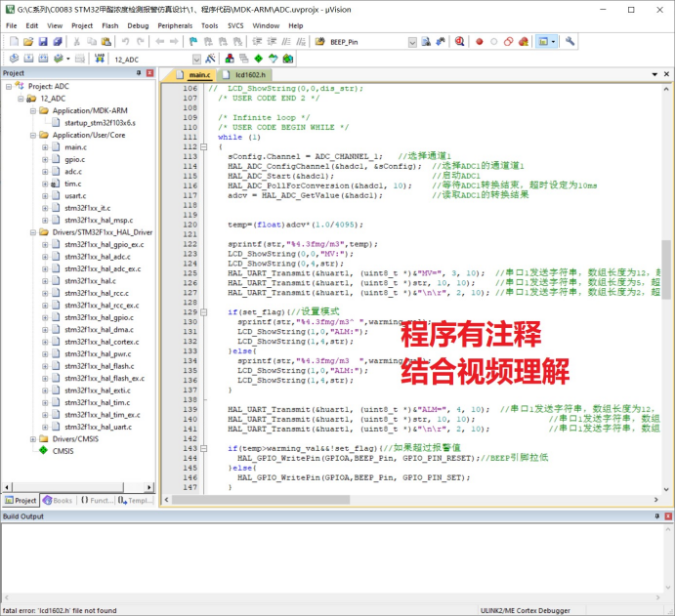Open the editor tab list dropdown arrow
This screenshot has height=616, width=676.
coord(655,74)
